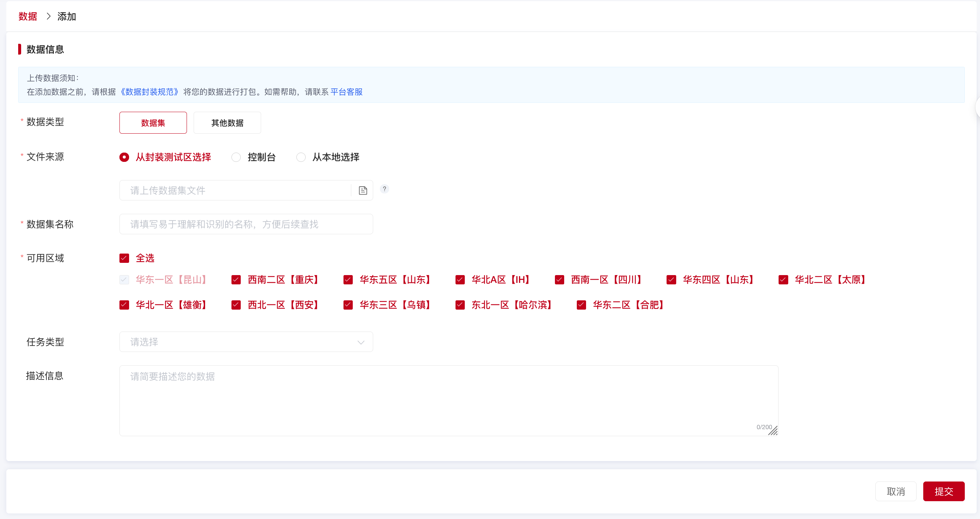Select 数据集 data type tab
Viewport: 980px width, 519px height.
(x=153, y=123)
